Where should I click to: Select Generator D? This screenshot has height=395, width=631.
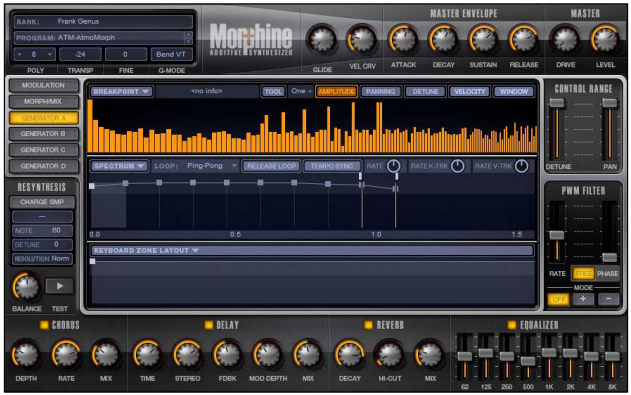(x=43, y=166)
